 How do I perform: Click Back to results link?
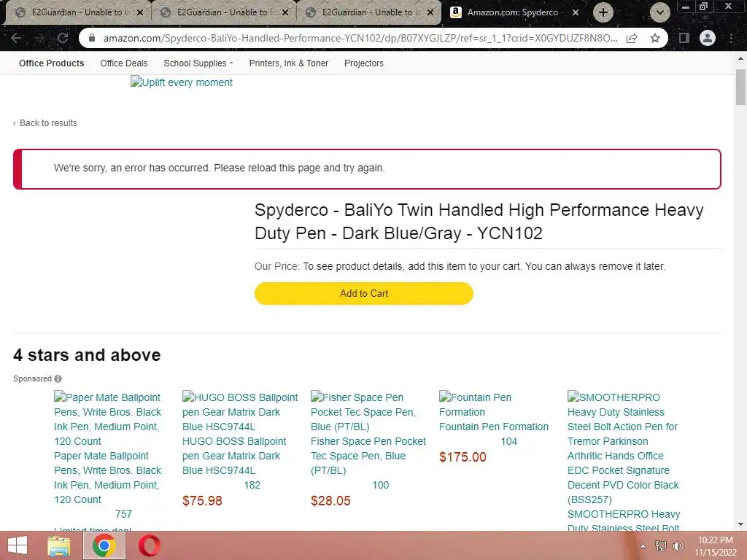coord(44,122)
